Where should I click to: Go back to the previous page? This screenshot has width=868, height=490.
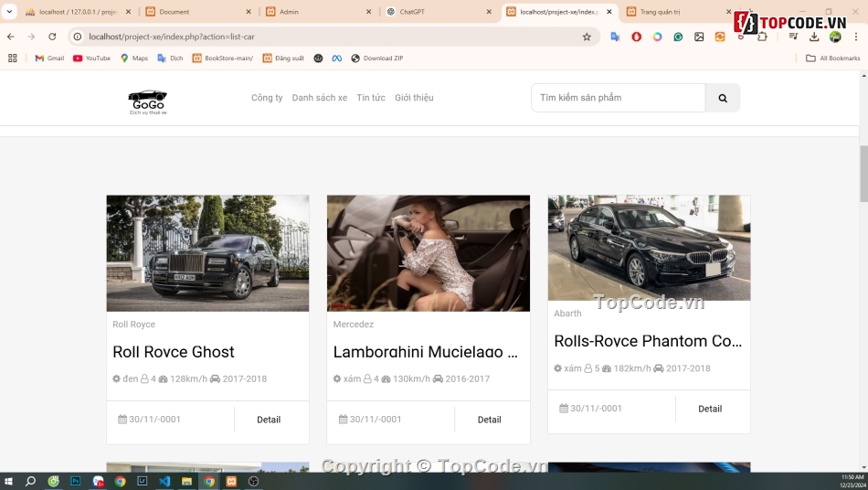click(x=11, y=37)
